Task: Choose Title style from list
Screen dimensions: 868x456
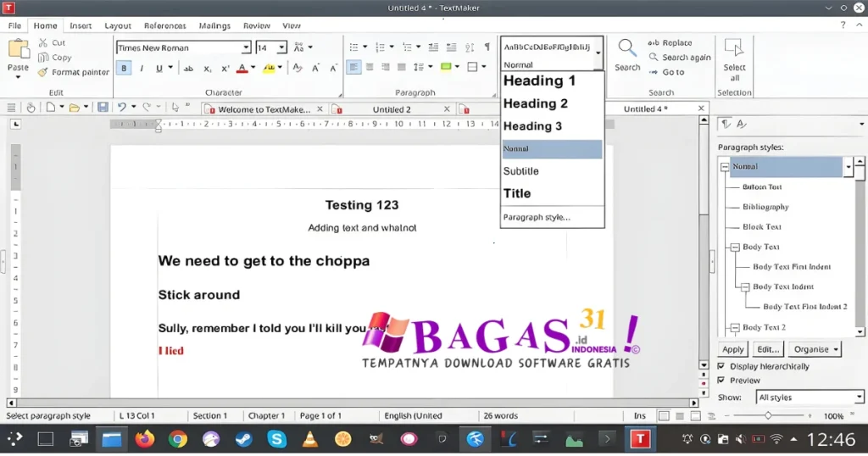Action: [552, 194]
